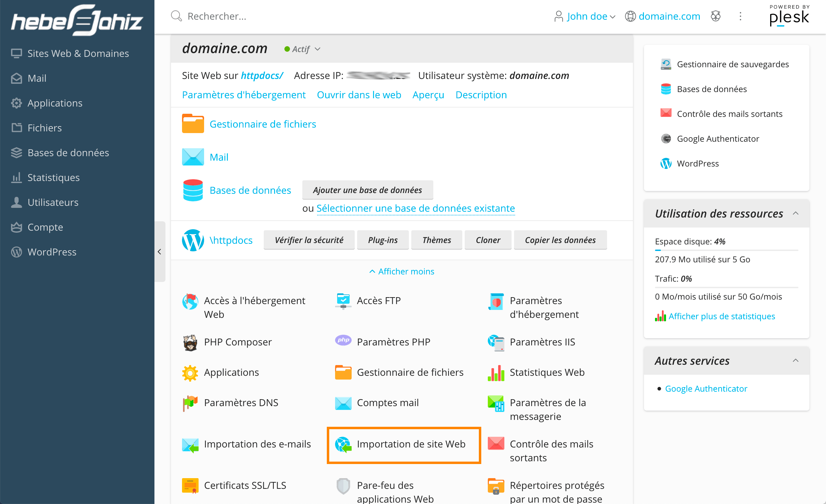The height and width of the screenshot is (504, 826).
Task: Click the Cloner button
Action: pos(488,240)
